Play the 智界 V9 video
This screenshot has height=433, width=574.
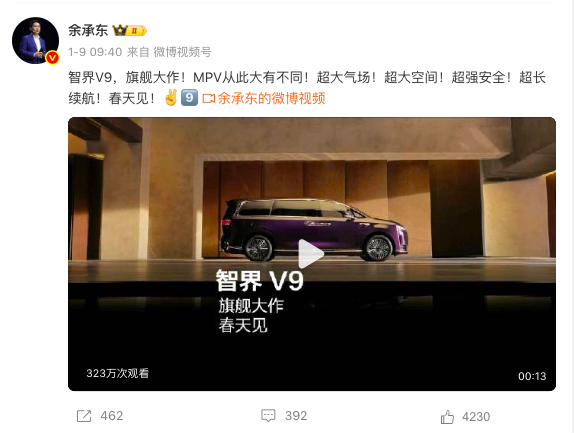click(311, 253)
